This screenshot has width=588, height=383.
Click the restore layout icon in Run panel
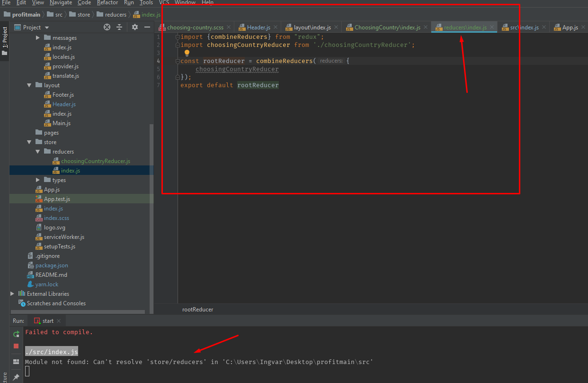coord(16,362)
